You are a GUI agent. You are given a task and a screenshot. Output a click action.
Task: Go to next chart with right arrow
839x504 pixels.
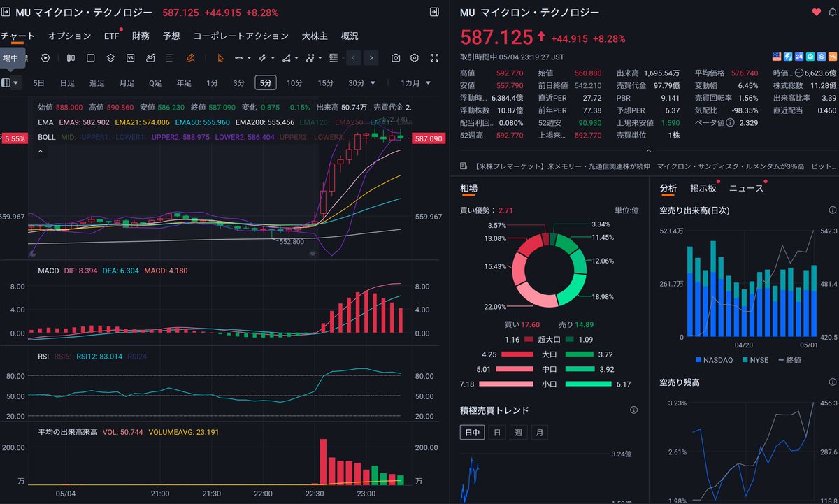pyautogui.click(x=371, y=58)
